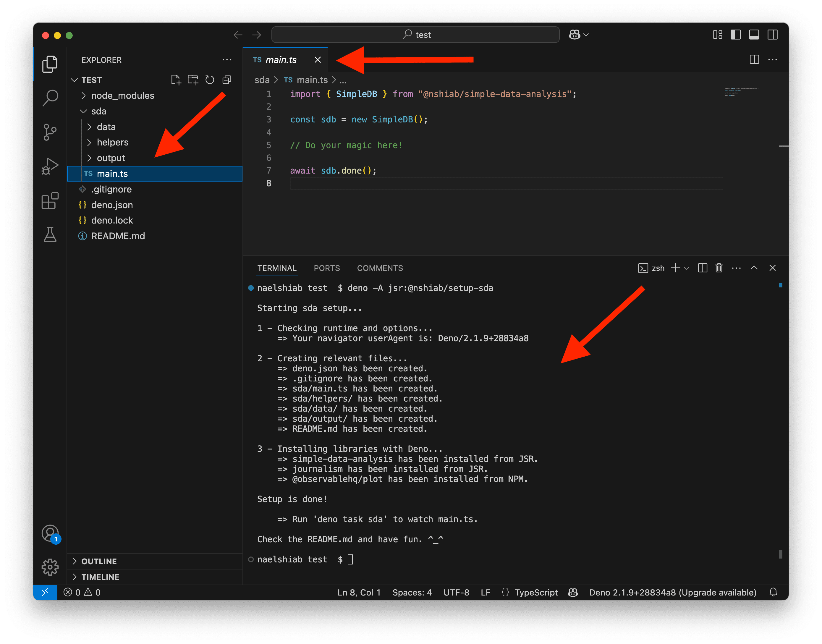Screen dimensions: 822x644
Task: Click the New File icon in Explorer
Action: tap(176, 80)
